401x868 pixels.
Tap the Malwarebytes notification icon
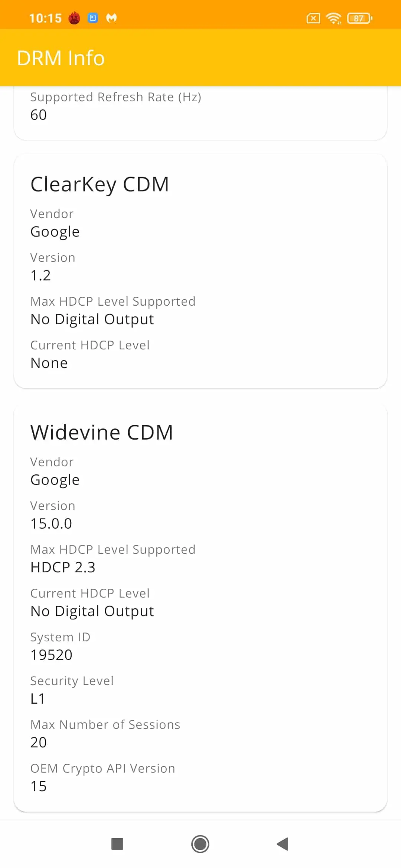pyautogui.click(x=111, y=18)
